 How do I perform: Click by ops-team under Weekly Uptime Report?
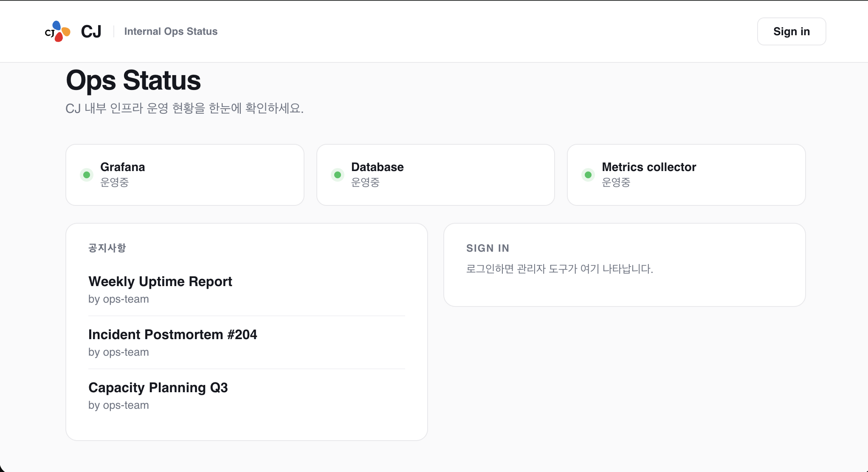coord(118,299)
